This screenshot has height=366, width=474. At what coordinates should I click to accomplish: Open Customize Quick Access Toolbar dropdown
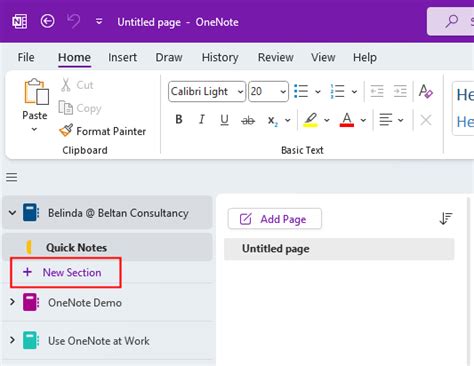click(x=99, y=22)
